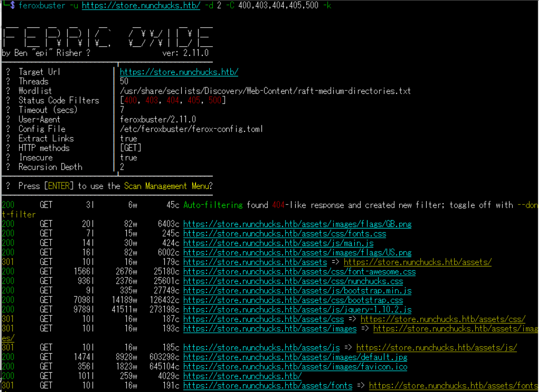Open the fonts.css result link
This screenshot has width=539, height=392.
(284, 234)
